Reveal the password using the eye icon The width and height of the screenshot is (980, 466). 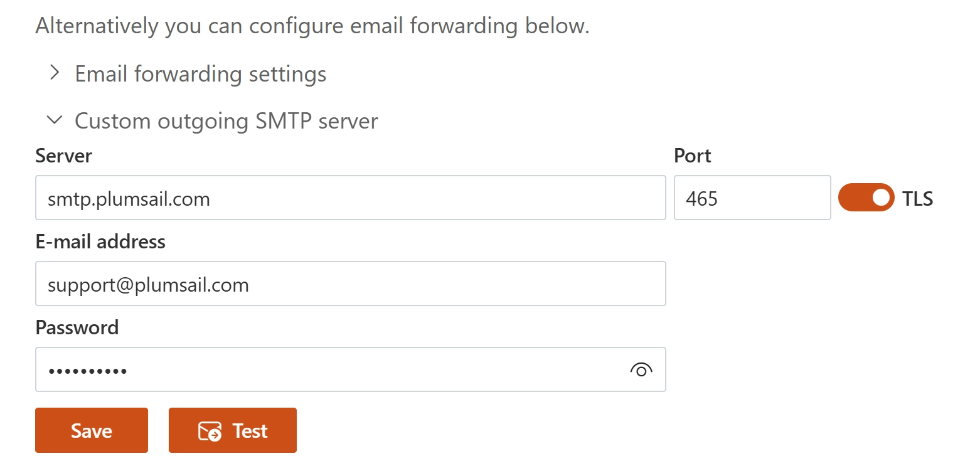point(641,370)
